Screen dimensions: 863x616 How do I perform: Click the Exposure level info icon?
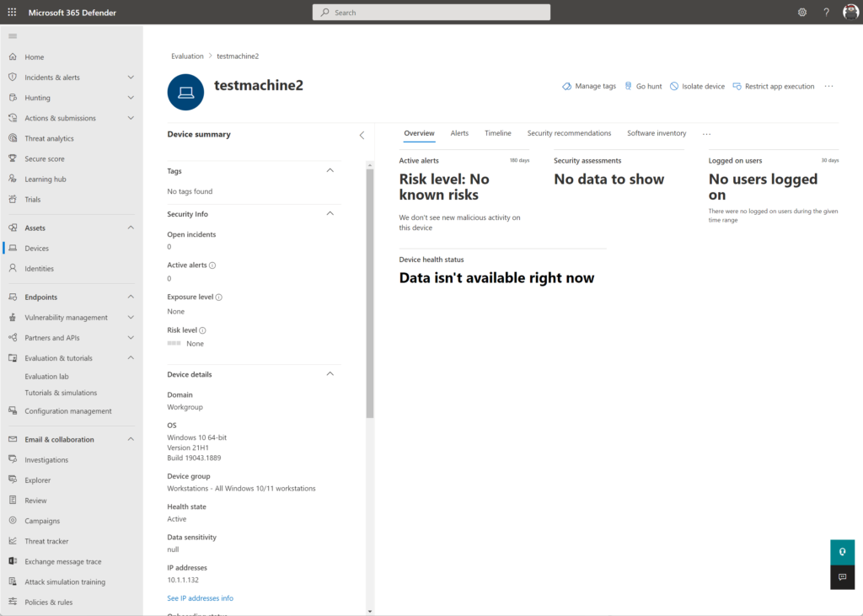tap(218, 297)
